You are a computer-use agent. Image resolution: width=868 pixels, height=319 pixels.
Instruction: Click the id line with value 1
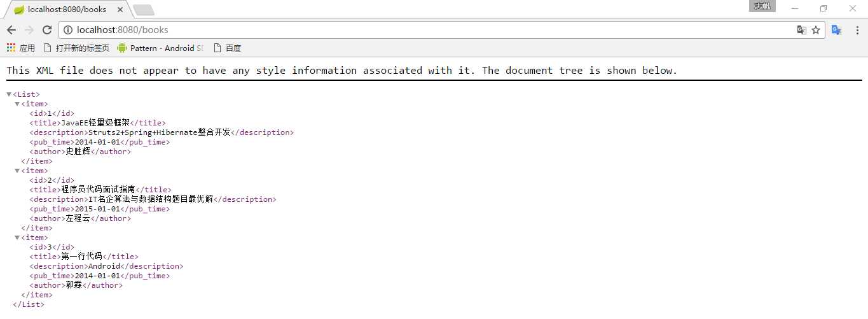(x=52, y=113)
